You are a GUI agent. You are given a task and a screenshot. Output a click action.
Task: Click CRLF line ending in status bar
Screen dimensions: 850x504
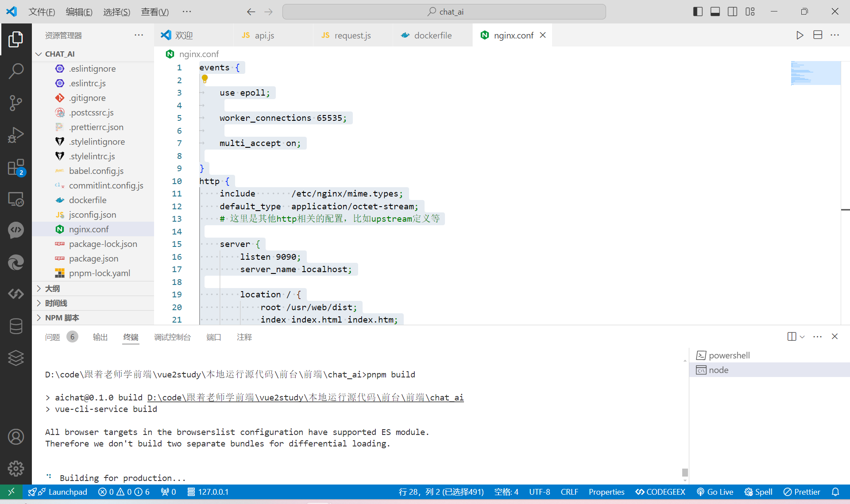point(569,492)
